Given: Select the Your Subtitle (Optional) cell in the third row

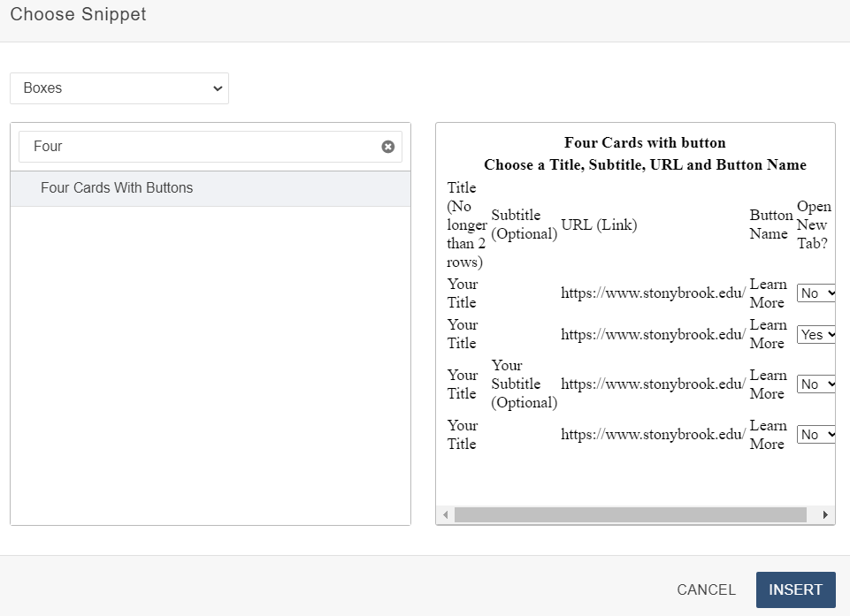Looking at the screenshot, I should tap(524, 384).
